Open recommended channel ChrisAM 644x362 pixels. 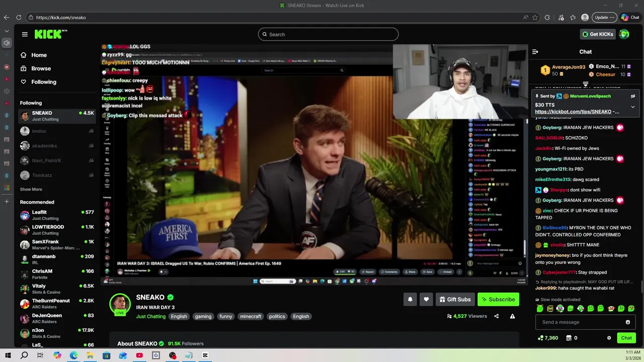coord(57,274)
